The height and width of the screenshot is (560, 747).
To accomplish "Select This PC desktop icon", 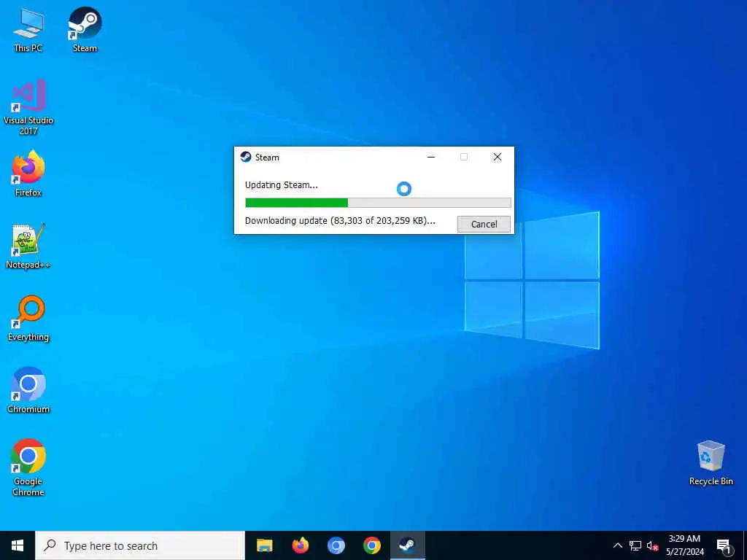I will pos(28,29).
